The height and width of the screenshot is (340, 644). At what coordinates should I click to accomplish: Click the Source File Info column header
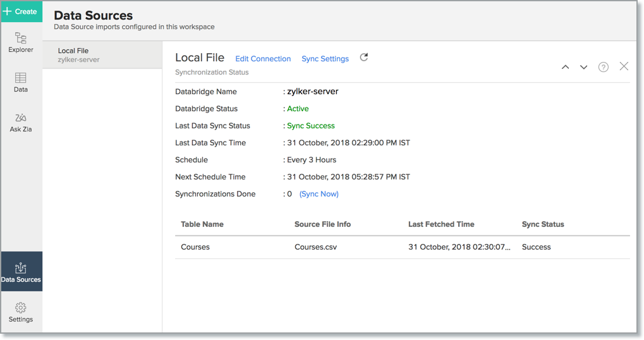(x=322, y=224)
